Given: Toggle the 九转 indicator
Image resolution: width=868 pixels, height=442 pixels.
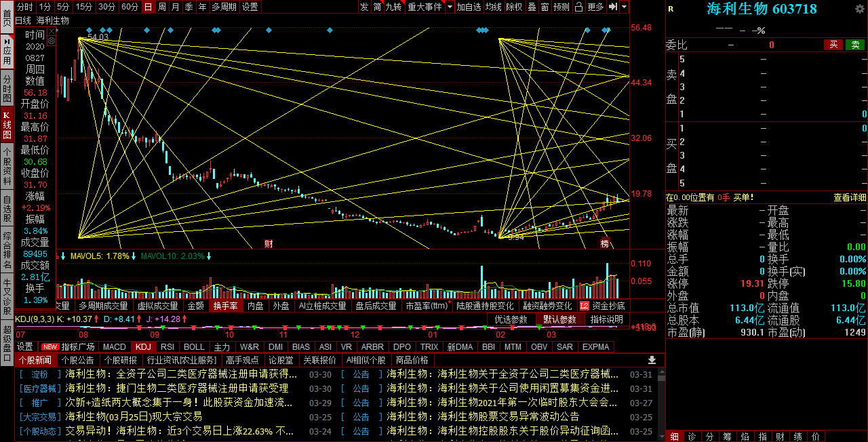Looking at the screenshot, I should coord(393,7).
